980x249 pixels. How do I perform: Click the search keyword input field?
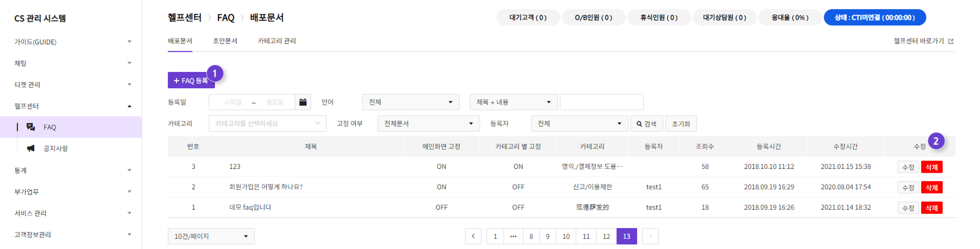(601, 102)
